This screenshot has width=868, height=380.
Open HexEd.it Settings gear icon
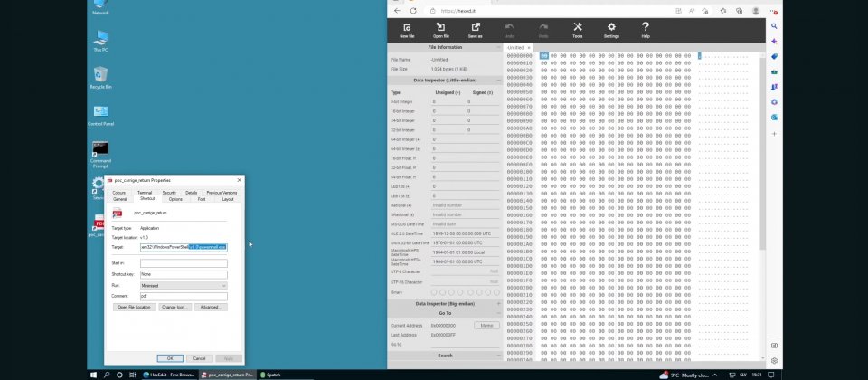[x=611, y=29]
